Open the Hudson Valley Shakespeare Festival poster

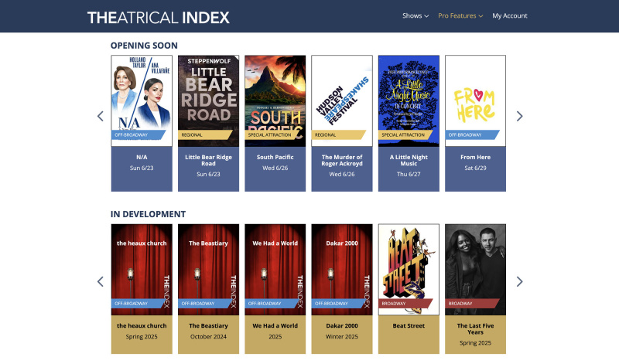(342, 101)
